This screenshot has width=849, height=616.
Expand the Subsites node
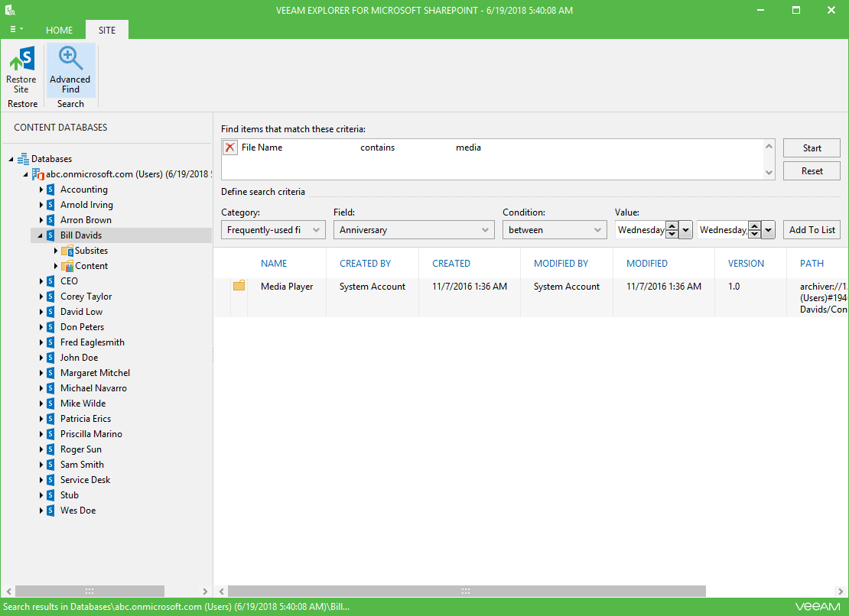56,251
